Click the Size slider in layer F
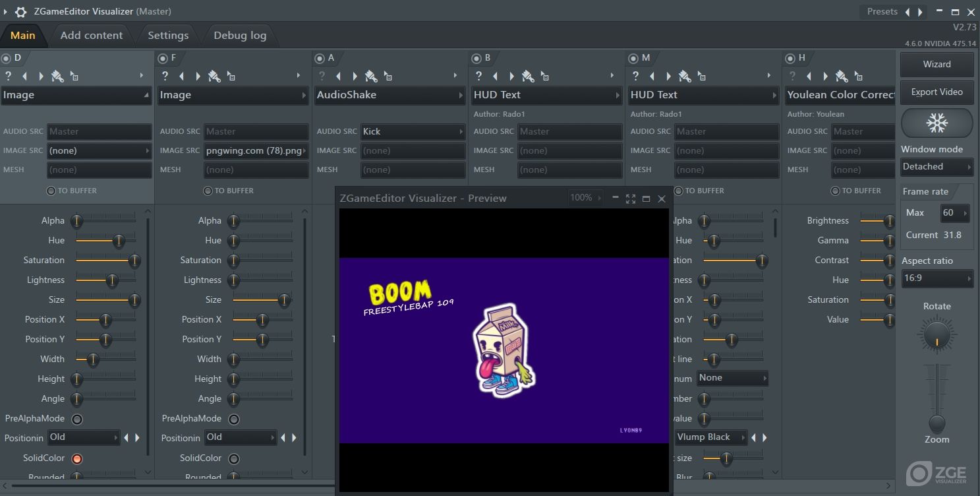This screenshot has height=496, width=980. pos(262,300)
